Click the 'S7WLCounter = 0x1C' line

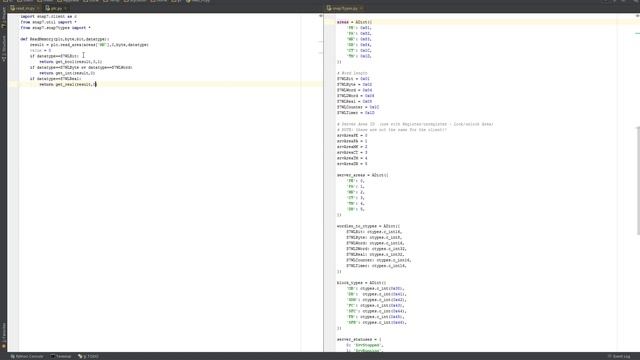pyautogui.click(x=358, y=107)
